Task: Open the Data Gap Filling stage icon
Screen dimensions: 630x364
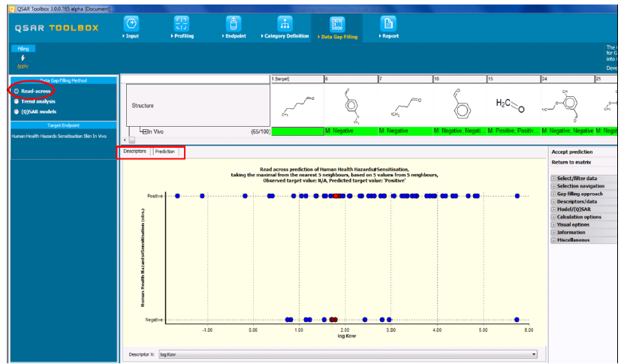Action: [336, 25]
